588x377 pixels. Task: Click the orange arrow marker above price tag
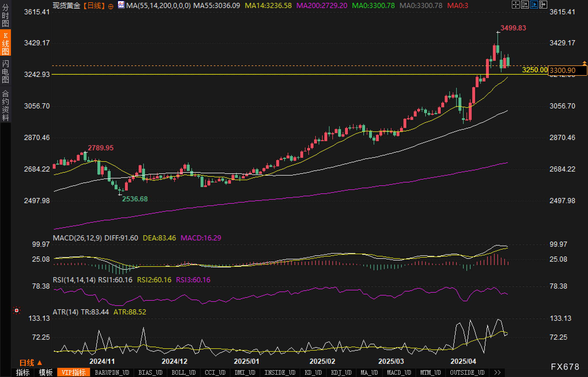point(584,63)
